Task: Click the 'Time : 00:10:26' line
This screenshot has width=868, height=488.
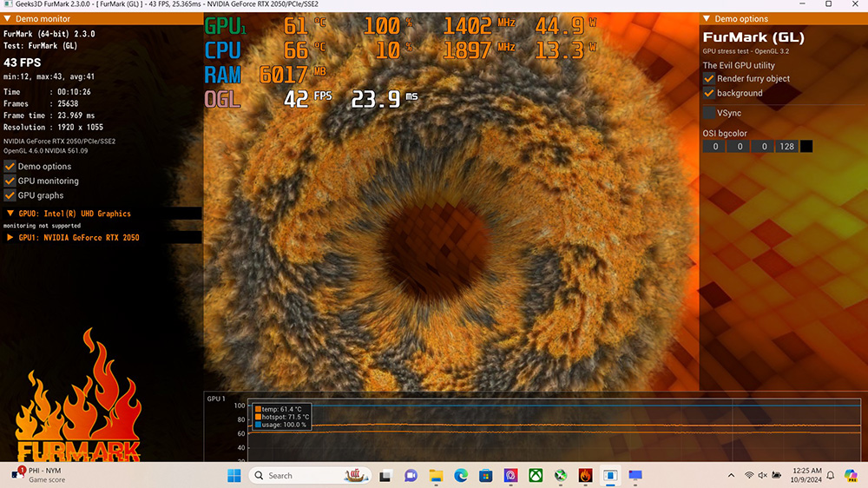Action: [47, 92]
